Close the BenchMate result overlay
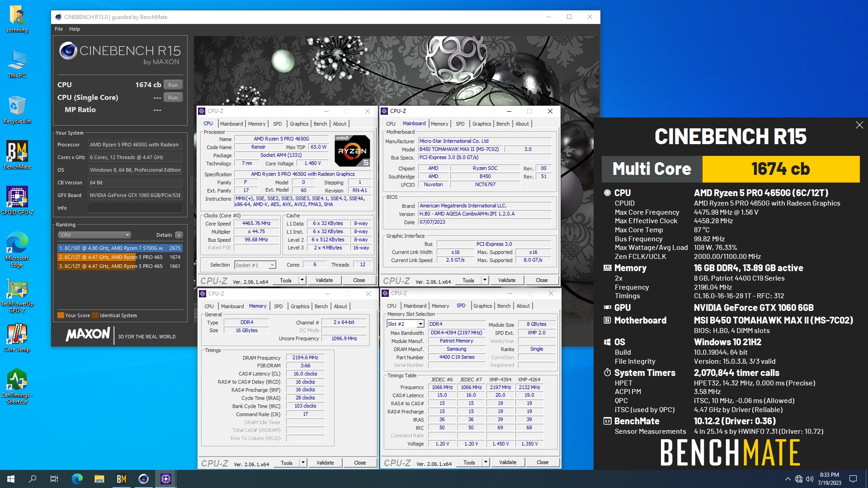The height and width of the screenshot is (488, 868). point(859,125)
